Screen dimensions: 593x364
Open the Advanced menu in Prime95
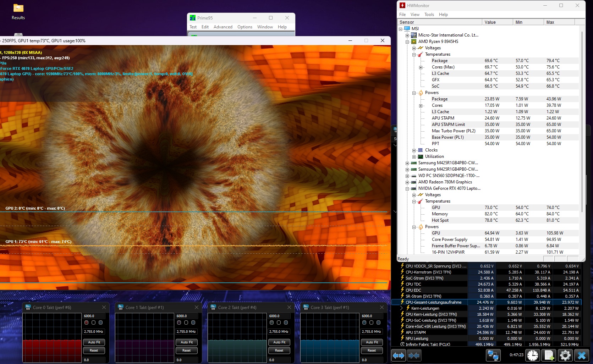coord(223,27)
